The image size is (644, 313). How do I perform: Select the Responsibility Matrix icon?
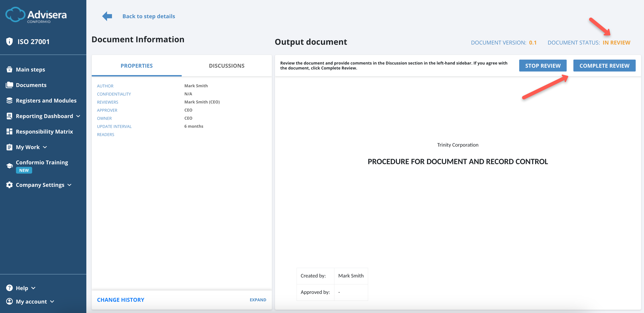(9, 131)
